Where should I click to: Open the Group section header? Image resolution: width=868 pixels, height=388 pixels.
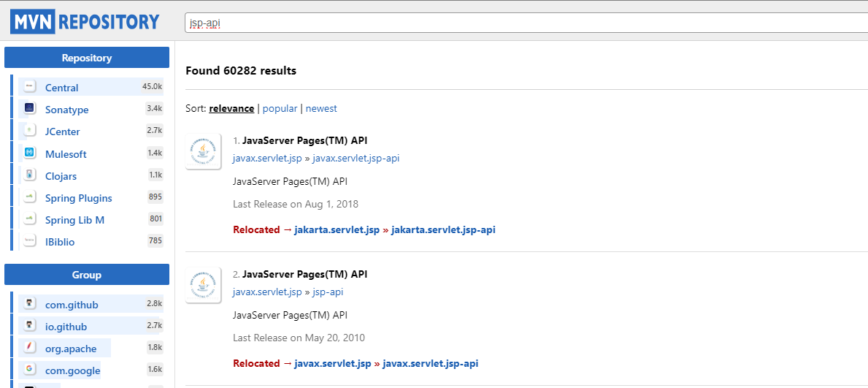pyautogui.click(x=87, y=275)
